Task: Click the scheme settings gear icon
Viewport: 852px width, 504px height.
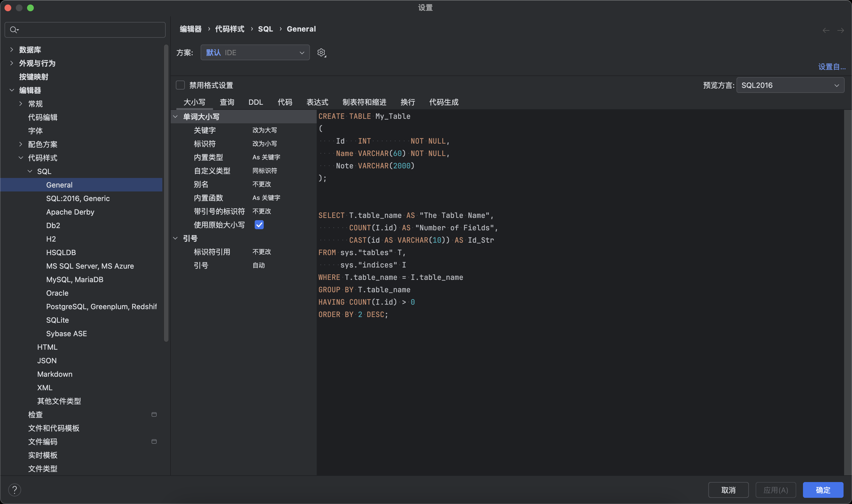Action: click(321, 53)
